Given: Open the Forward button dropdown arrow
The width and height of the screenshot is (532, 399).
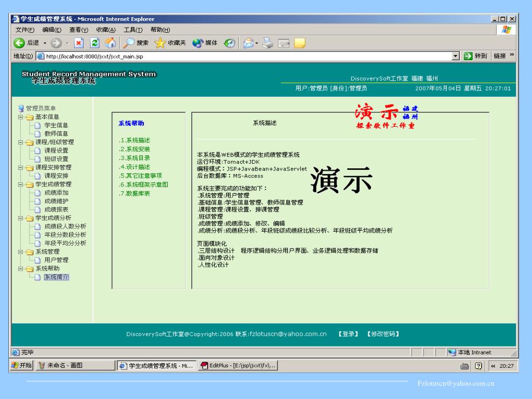Looking at the screenshot, I should click(67, 43).
